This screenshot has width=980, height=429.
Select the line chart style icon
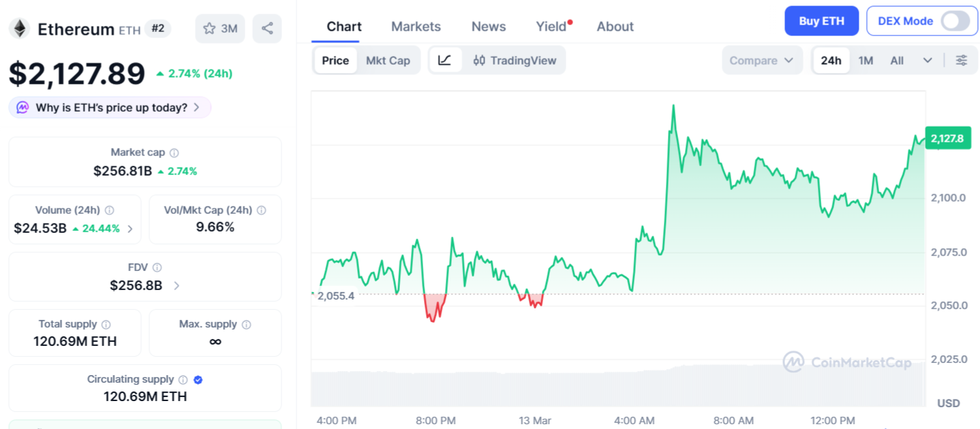coord(445,60)
